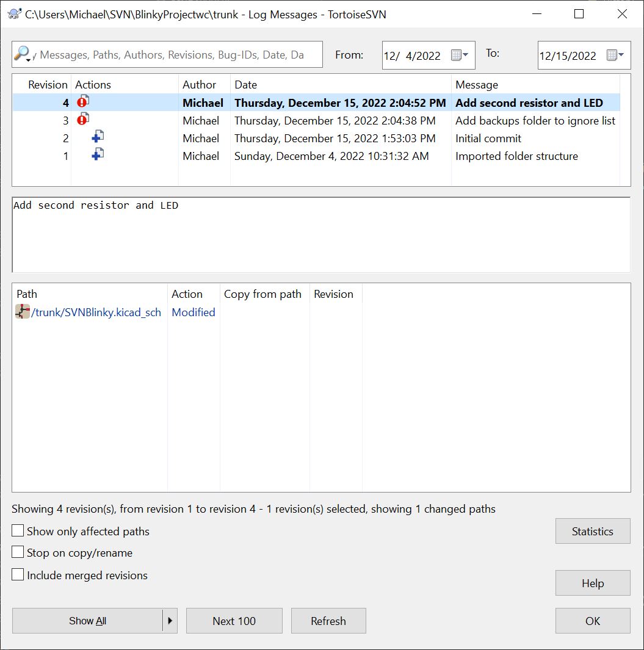Click the Action column header in paths list
Screen dimensions: 644x650
194,294
